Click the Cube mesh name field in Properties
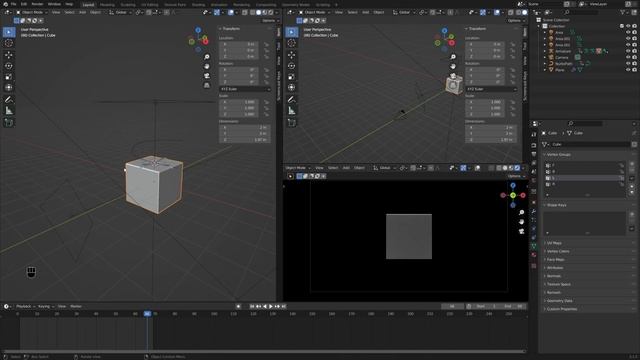This screenshot has height=360, width=640. click(590, 144)
